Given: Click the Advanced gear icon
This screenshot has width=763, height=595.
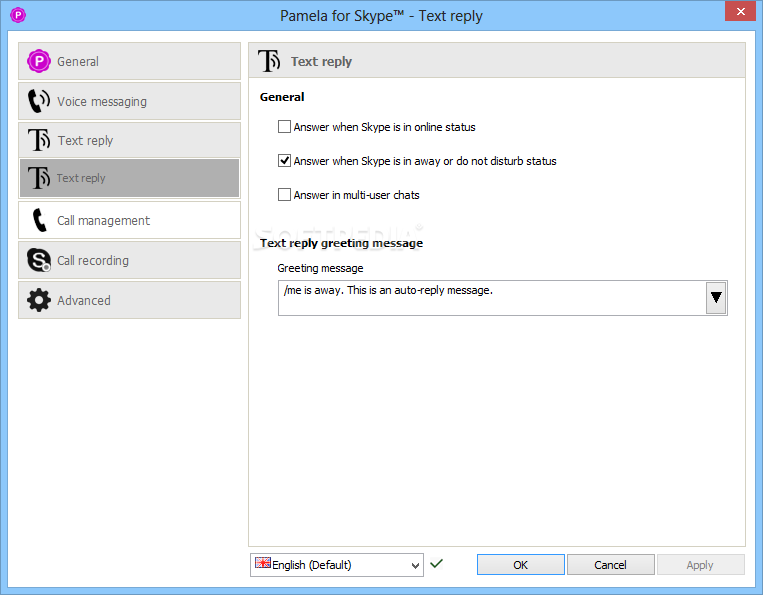Looking at the screenshot, I should 39,300.
